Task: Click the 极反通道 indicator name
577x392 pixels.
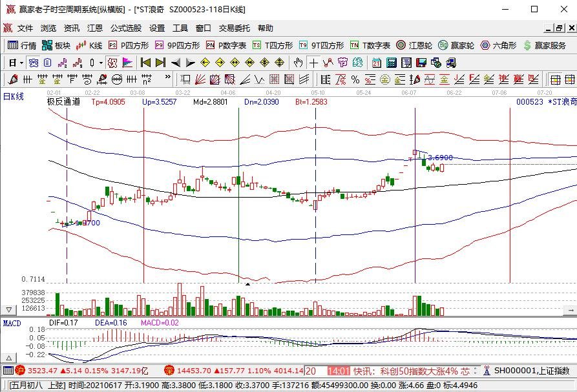Action: tap(63, 102)
